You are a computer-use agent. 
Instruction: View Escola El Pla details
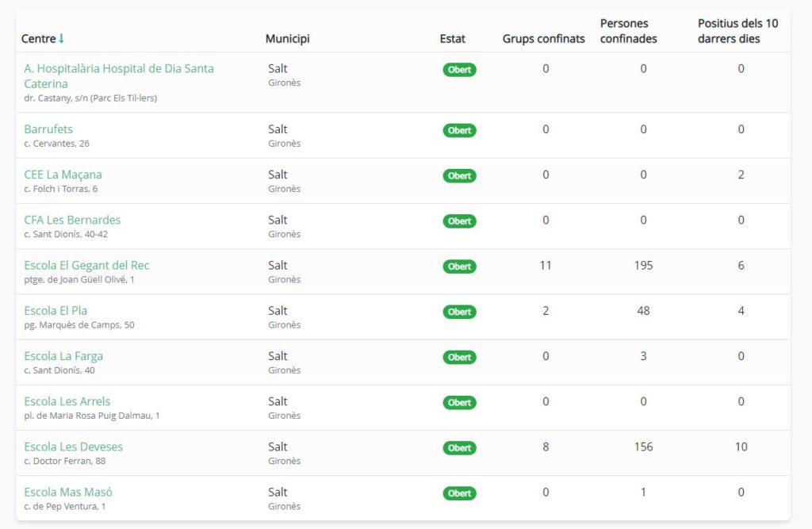click(x=56, y=310)
